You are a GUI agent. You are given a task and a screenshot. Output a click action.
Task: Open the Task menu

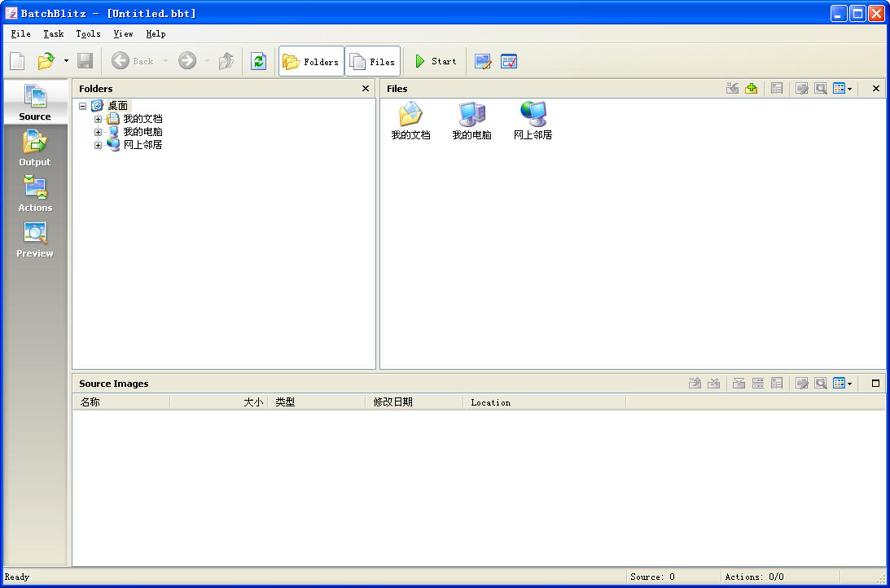(x=54, y=33)
